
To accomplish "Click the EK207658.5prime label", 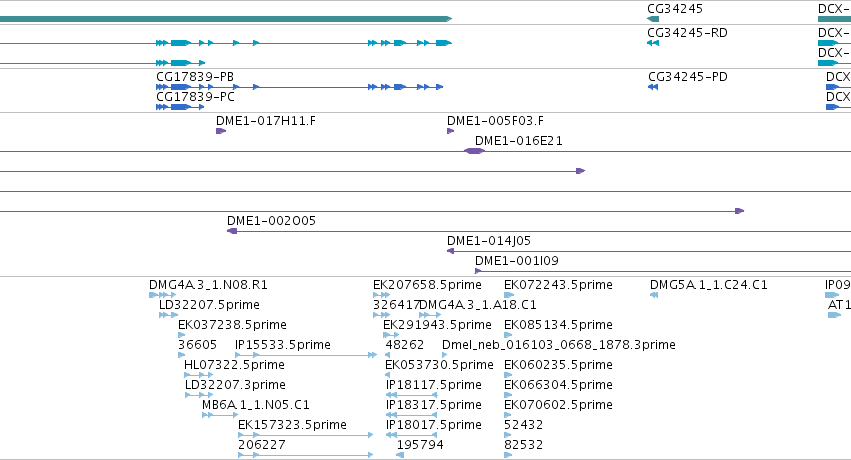I will tap(427, 285).
